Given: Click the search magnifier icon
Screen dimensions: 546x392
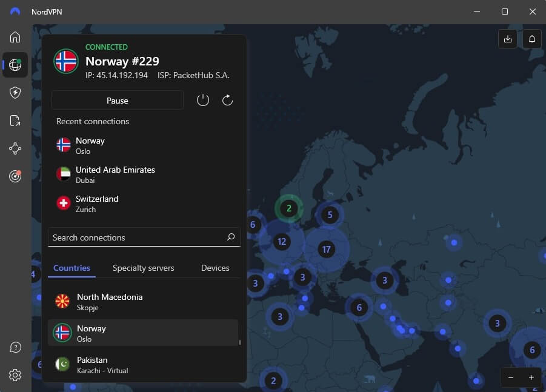Looking at the screenshot, I should pos(231,237).
